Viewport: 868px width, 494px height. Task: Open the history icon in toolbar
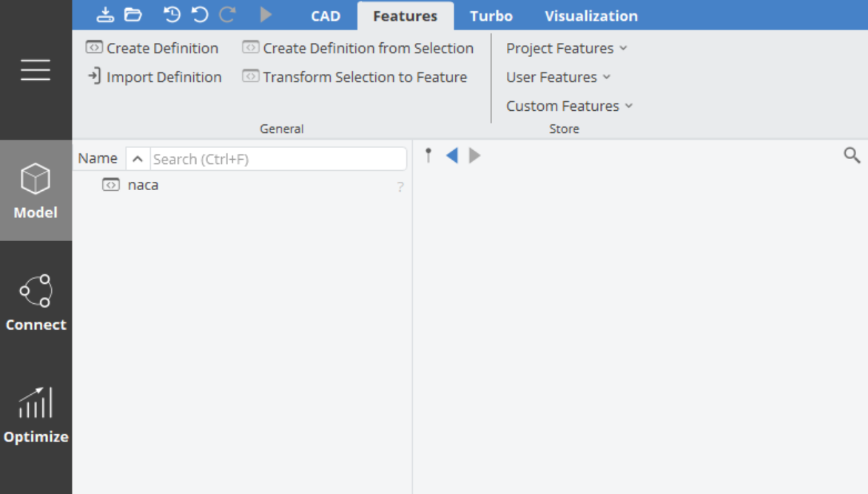click(172, 15)
